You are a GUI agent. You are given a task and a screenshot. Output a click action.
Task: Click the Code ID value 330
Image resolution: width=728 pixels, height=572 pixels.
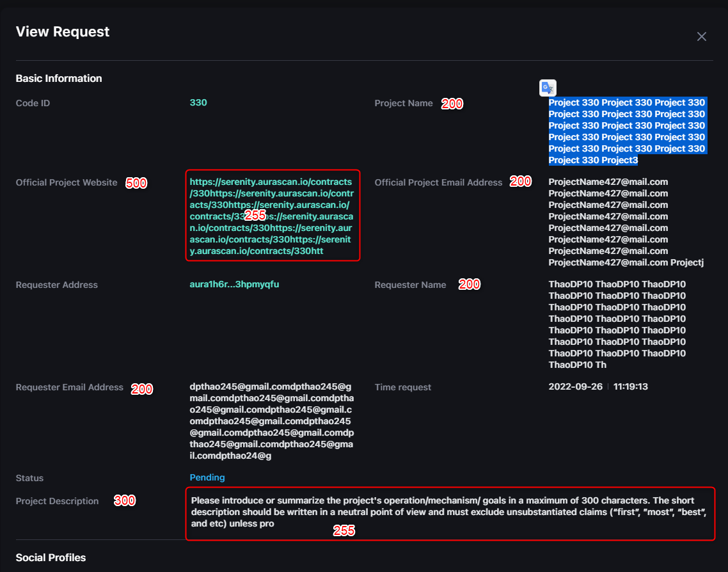tap(198, 102)
